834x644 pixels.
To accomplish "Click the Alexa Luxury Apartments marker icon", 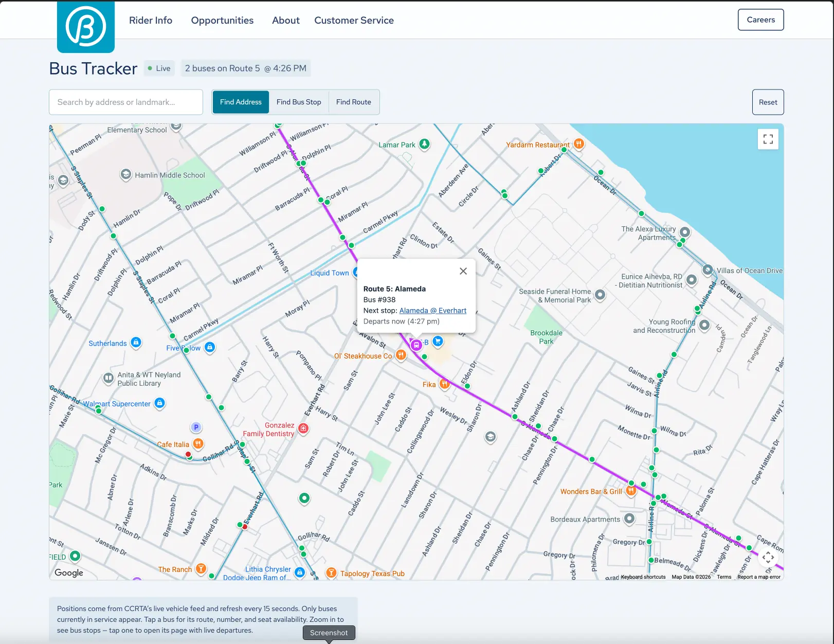I will [685, 232].
